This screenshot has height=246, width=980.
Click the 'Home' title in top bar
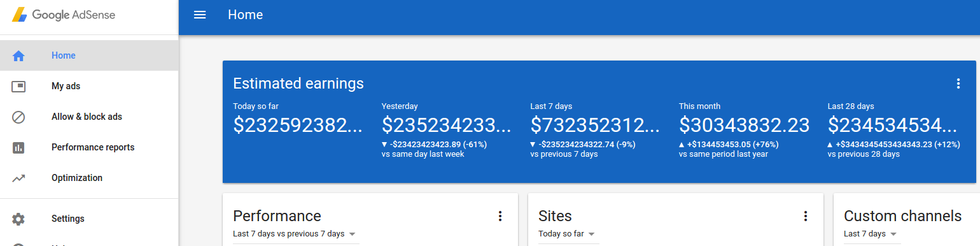coord(245,15)
